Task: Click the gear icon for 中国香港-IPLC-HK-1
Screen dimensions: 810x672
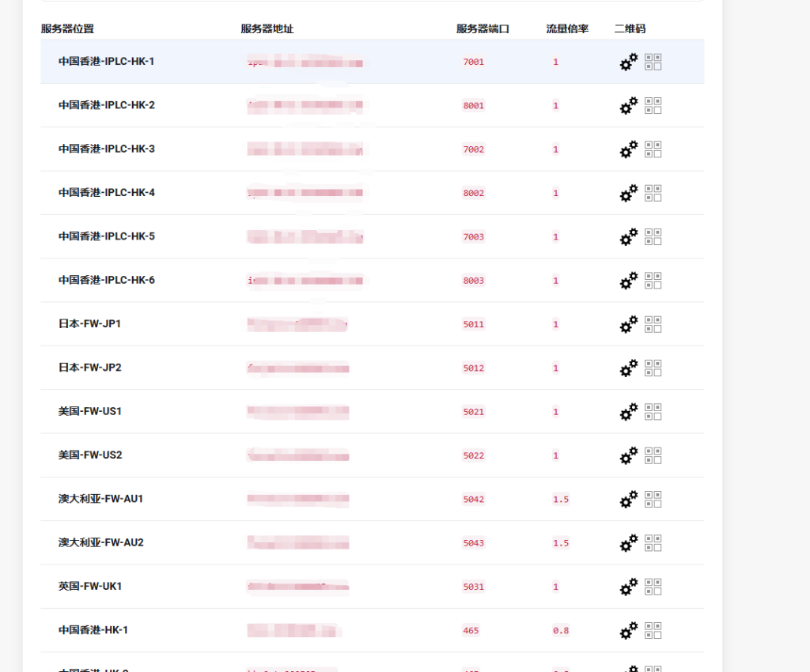Action: (x=628, y=62)
